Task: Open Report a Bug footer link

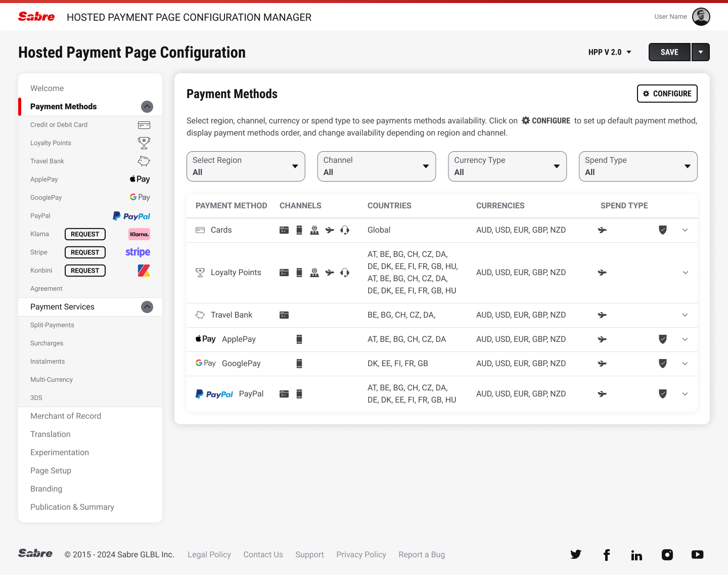Action: pyautogui.click(x=422, y=555)
